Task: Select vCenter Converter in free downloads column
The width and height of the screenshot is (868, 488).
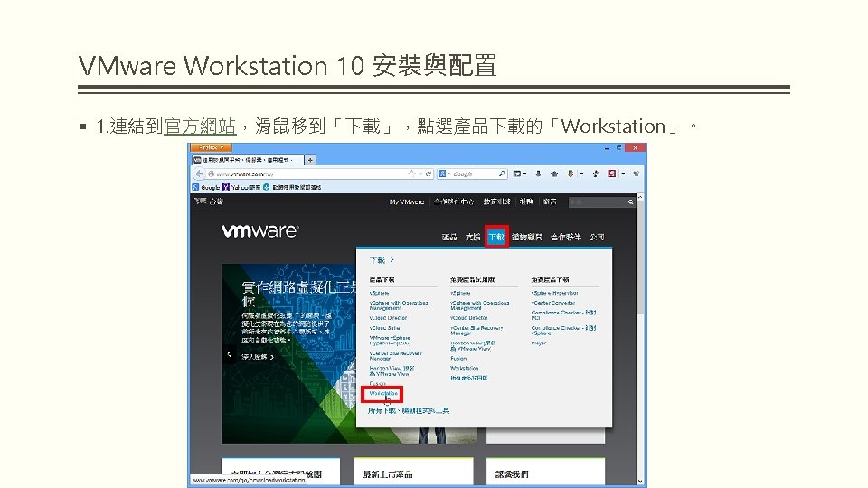Action: (553, 303)
